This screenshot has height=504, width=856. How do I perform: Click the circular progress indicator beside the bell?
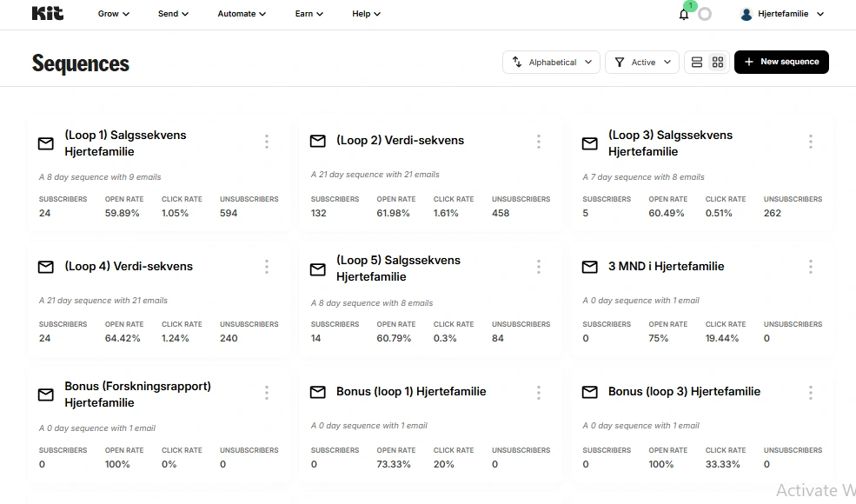tap(705, 14)
